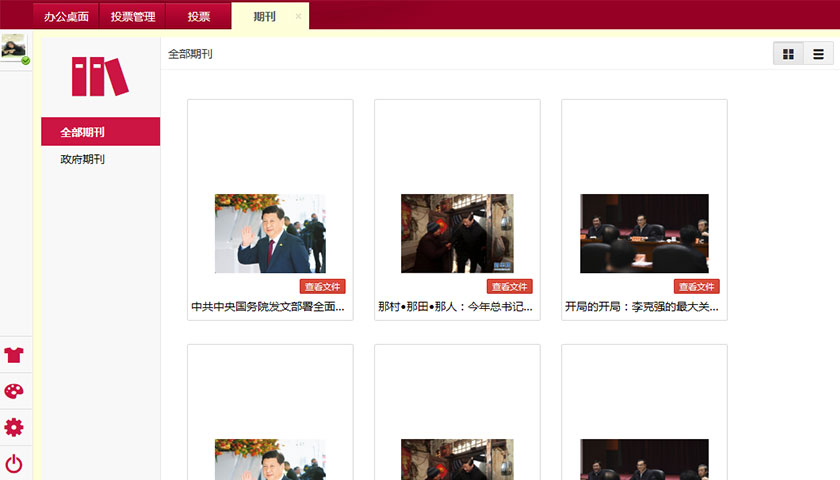
Task: Click 查看文件 under 那村•那田•那人 journal
Action: click(509, 287)
